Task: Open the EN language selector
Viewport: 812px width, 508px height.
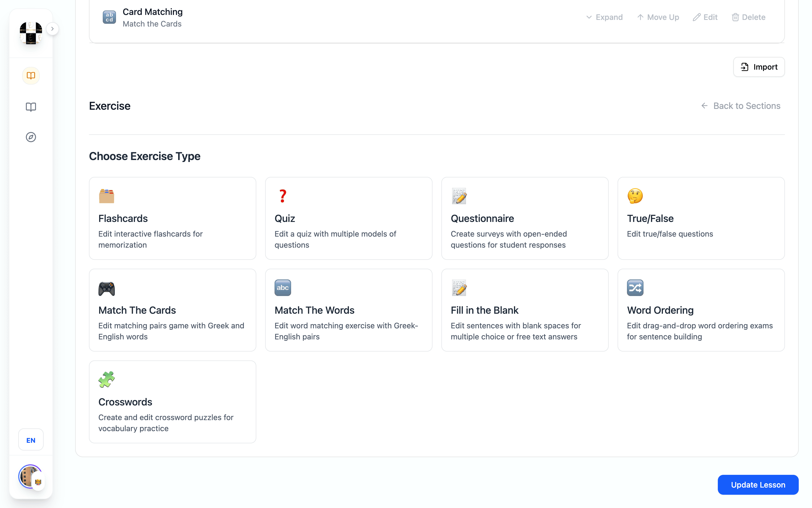Action: pyautogui.click(x=31, y=439)
